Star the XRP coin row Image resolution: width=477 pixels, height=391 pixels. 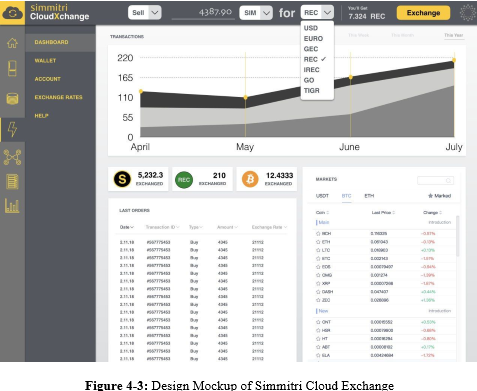318,284
